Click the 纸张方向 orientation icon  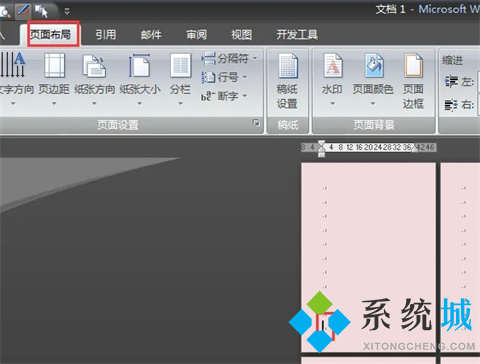94,66
